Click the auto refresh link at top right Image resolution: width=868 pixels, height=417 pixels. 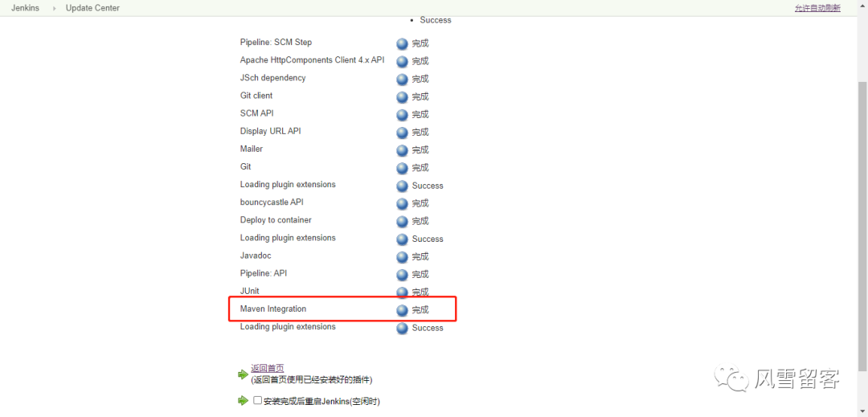pyautogui.click(x=817, y=8)
